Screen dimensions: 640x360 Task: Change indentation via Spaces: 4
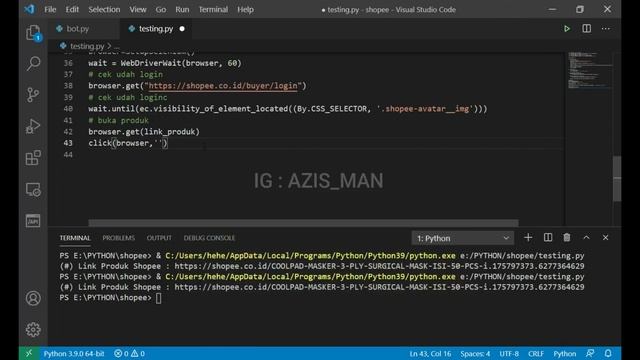pos(475,353)
